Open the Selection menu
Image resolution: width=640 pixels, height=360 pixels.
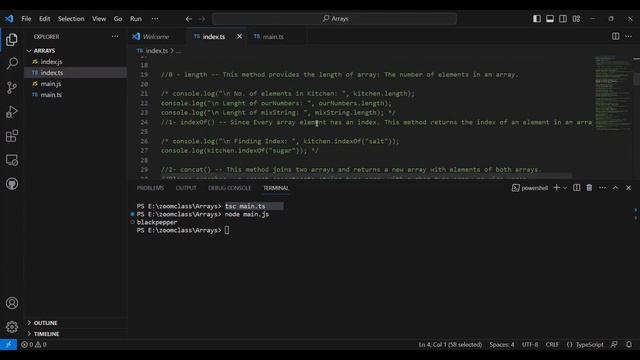coord(71,19)
